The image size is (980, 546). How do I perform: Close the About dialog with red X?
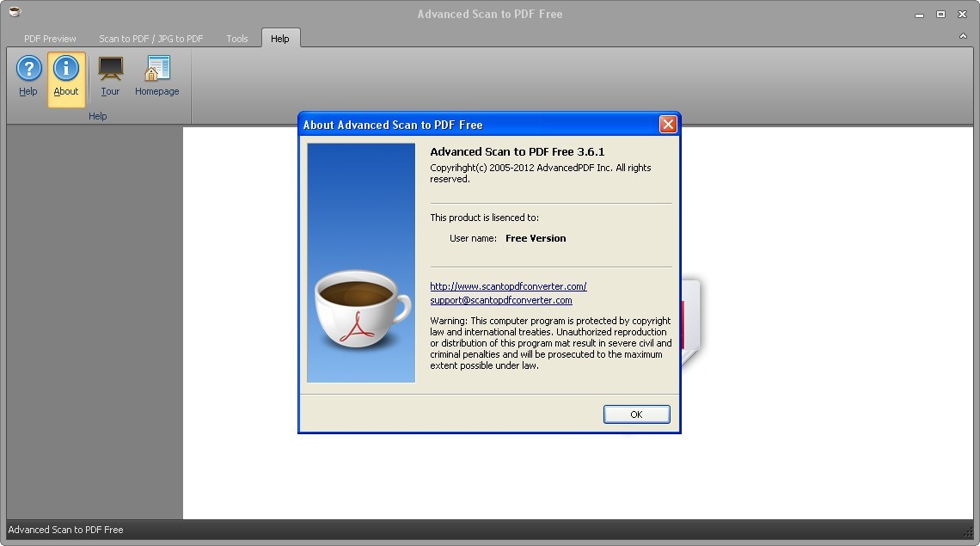(x=667, y=125)
